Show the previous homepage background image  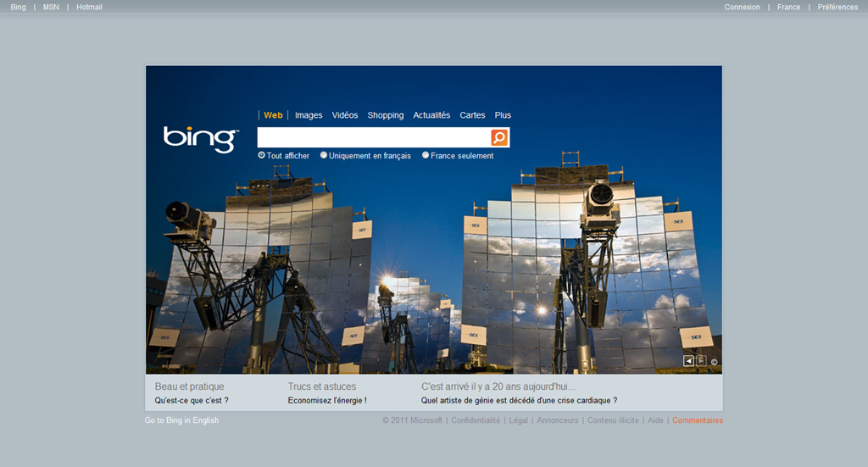click(x=688, y=361)
